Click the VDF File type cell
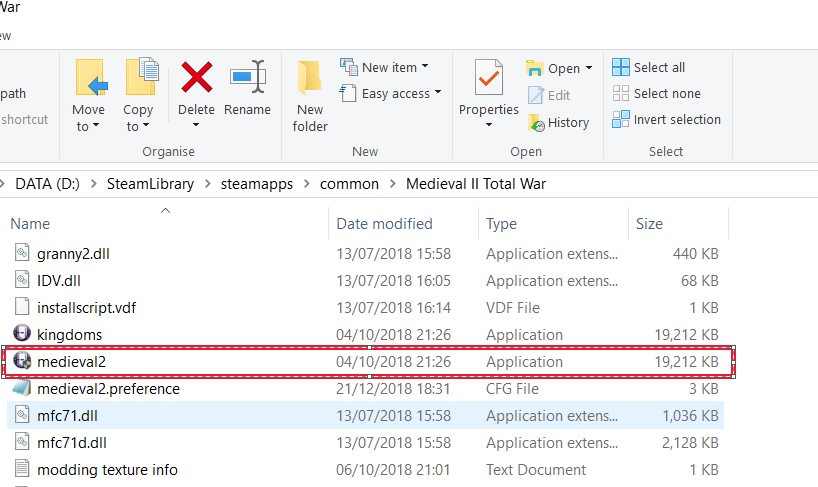The image size is (818, 487). pos(513,308)
